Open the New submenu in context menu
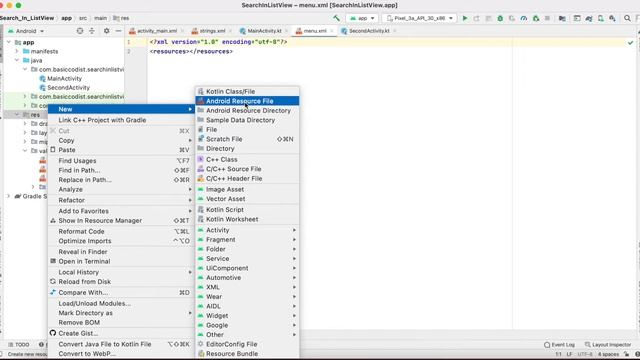The height and width of the screenshot is (360, 640). (121, 109)
